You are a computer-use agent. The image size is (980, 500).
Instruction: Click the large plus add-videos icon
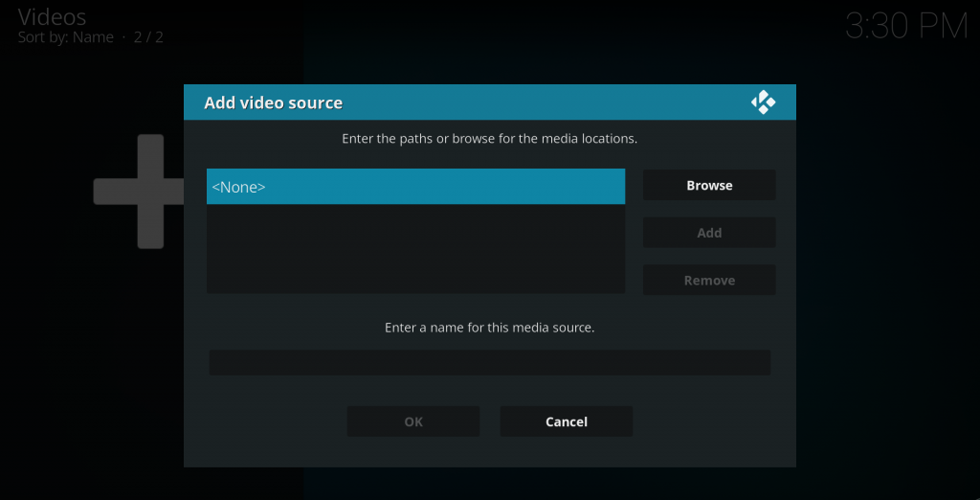[139, 192]
